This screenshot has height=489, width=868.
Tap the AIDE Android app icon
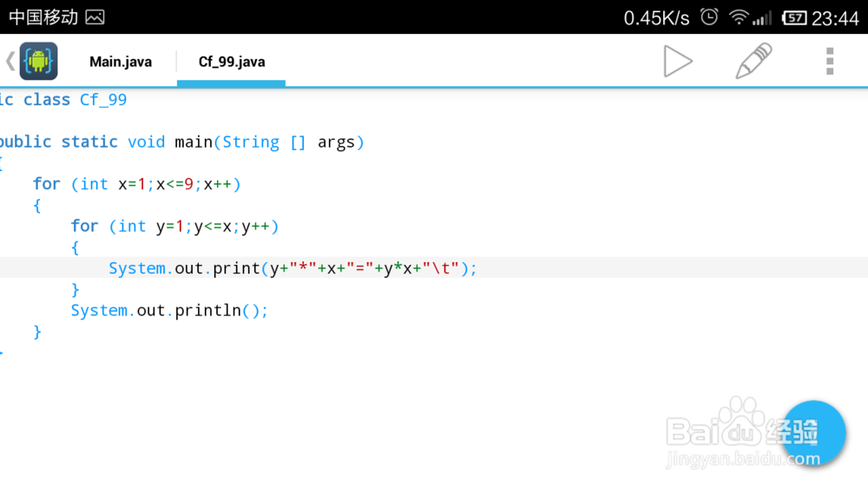click(x=38, y=62)
